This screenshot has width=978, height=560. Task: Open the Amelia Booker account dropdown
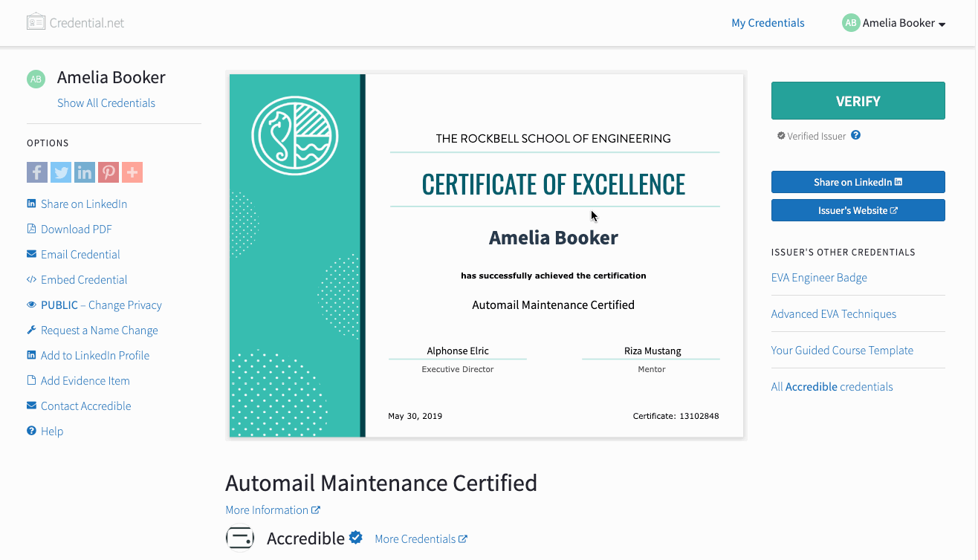point(895,23)
